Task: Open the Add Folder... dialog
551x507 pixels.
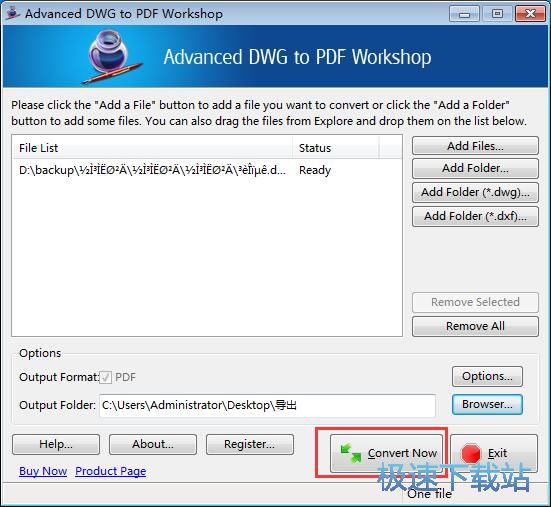Action: coord(475,168)
